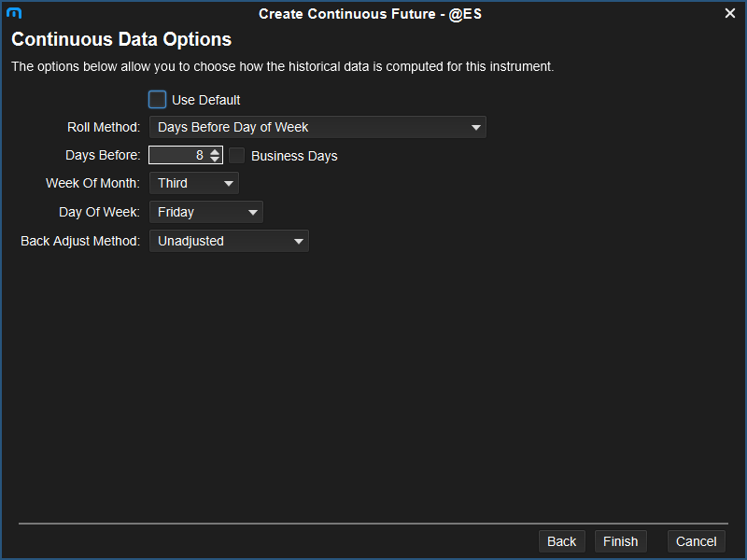Click the Days Before number field
The image size is (747, 560).
pyautogui.click(x=177, y=156)
